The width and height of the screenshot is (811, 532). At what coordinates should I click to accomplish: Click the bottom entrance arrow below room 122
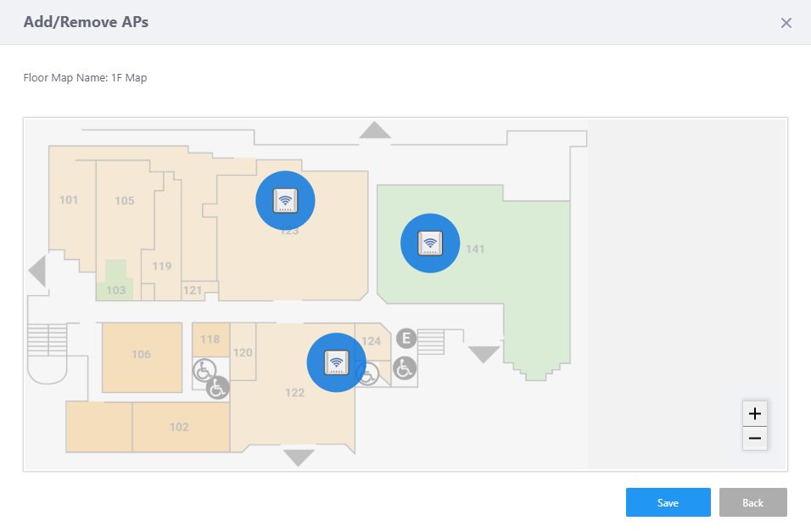tap(299, 457)
